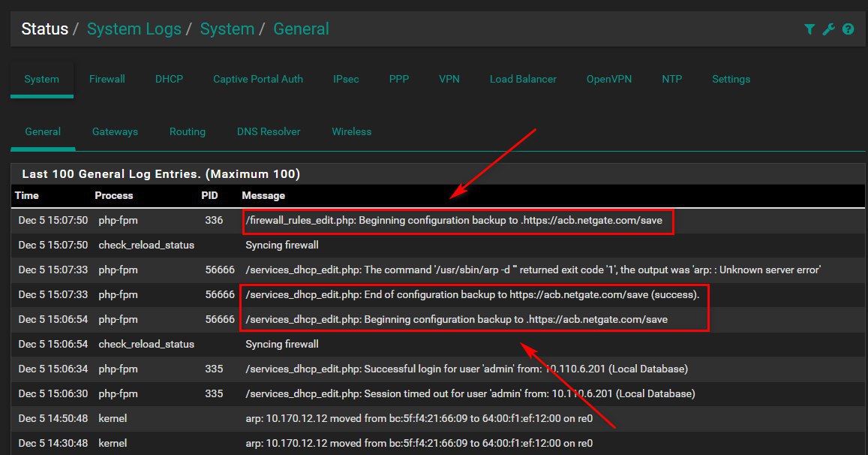
Task: Select the Dec 5 15:07:50 php-fpm time cell
Action: coord(53,221)
